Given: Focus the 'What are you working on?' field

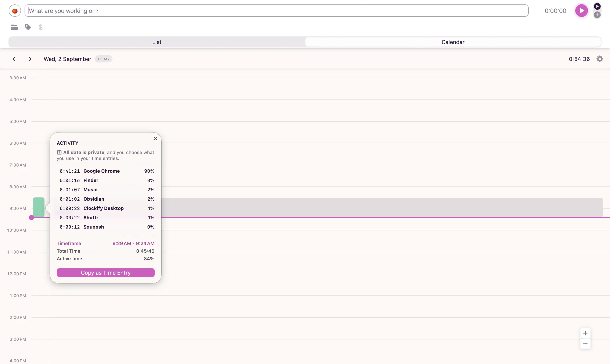Looking at the screenshot, I should [x=276, y=11].
